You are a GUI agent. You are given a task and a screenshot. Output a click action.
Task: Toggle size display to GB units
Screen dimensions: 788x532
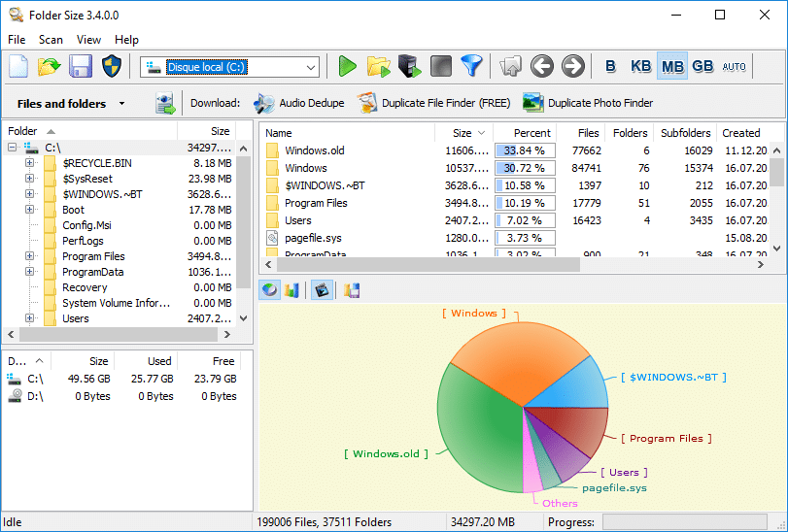(702, 66)
